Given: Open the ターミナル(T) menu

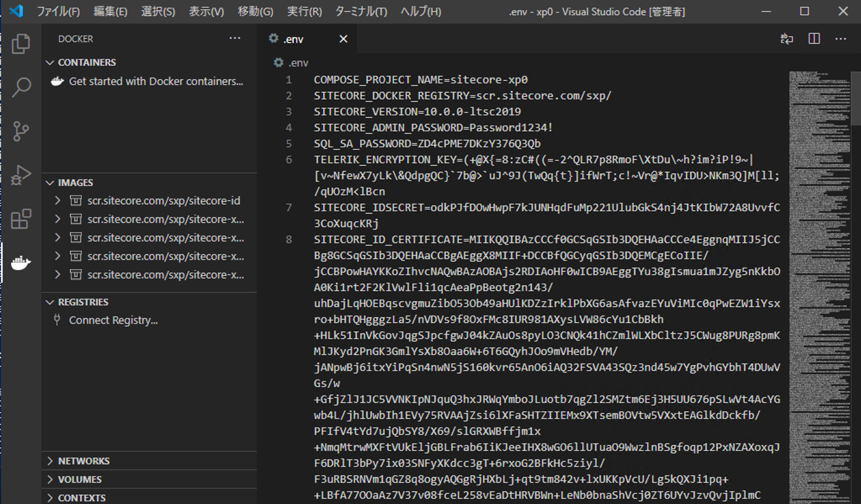Looking at the screenshot, I should [361, 11].
